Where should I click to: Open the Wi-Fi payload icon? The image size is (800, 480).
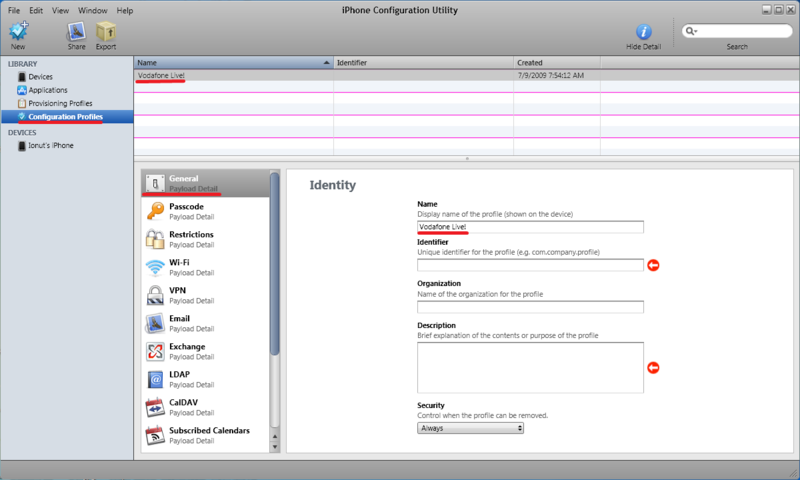coord(155,267)
